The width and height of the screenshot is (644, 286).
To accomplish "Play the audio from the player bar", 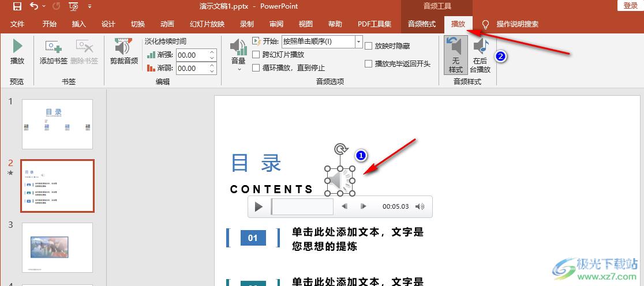I will [x=259, y=206].
